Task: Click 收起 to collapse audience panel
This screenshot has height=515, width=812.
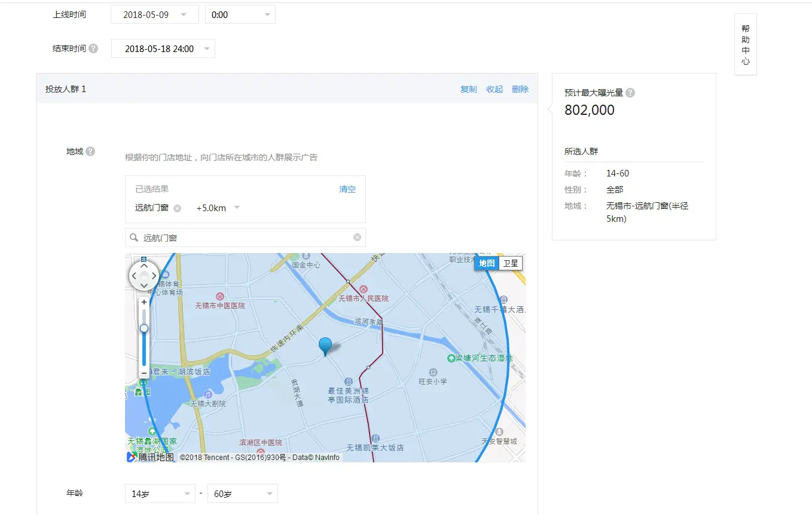Action: point(494,89)
